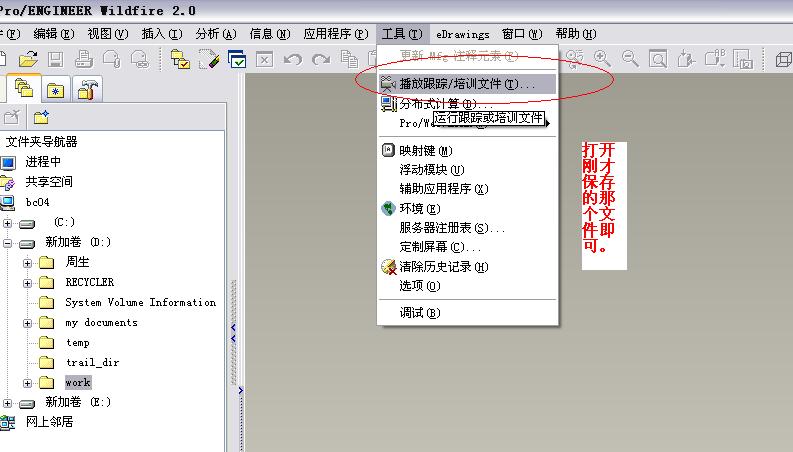The image size is (793, 452).
Task: Open the 分析(A) menu
Action: pyautogui.click(x=216, y=34)
